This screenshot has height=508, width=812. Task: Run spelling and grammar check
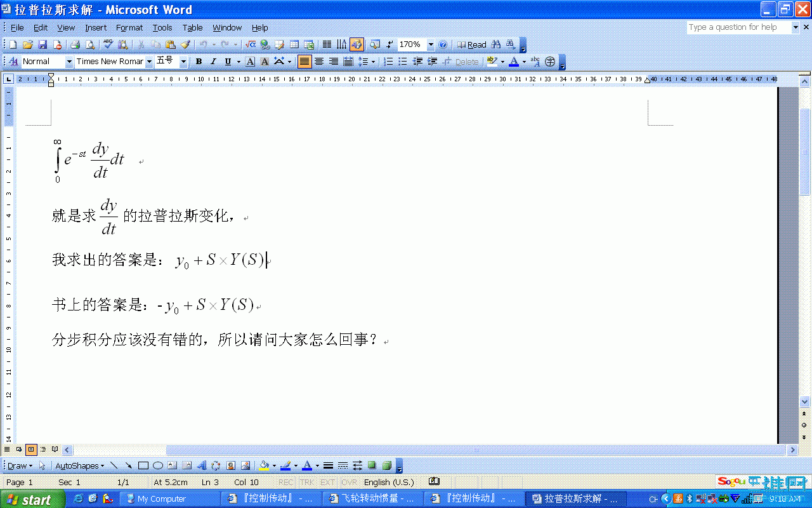[108, 44]
